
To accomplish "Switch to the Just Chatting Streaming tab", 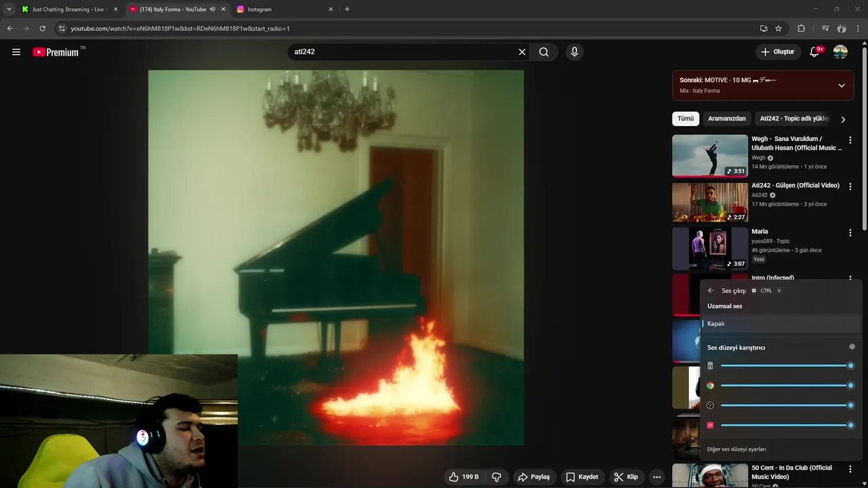I will pyautogui.click(x=69, y=9).
